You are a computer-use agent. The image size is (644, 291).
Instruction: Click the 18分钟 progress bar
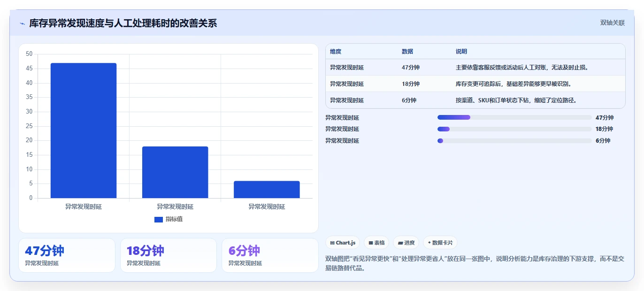[514, 129]
